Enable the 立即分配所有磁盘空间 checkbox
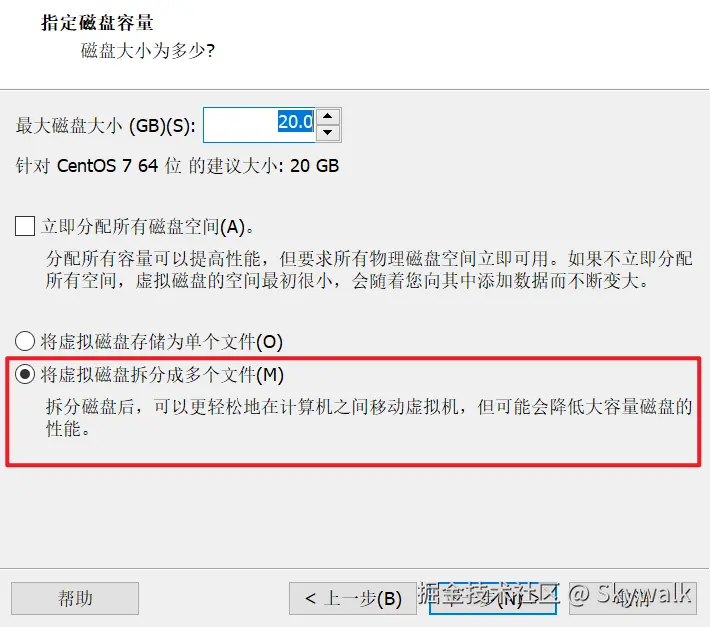 tap(25, 226)
